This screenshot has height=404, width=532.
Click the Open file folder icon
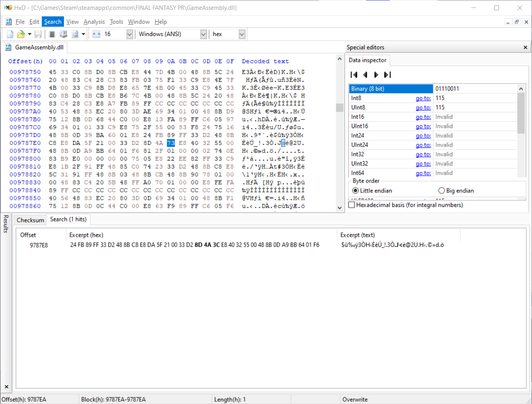click(x=21, y=34)
